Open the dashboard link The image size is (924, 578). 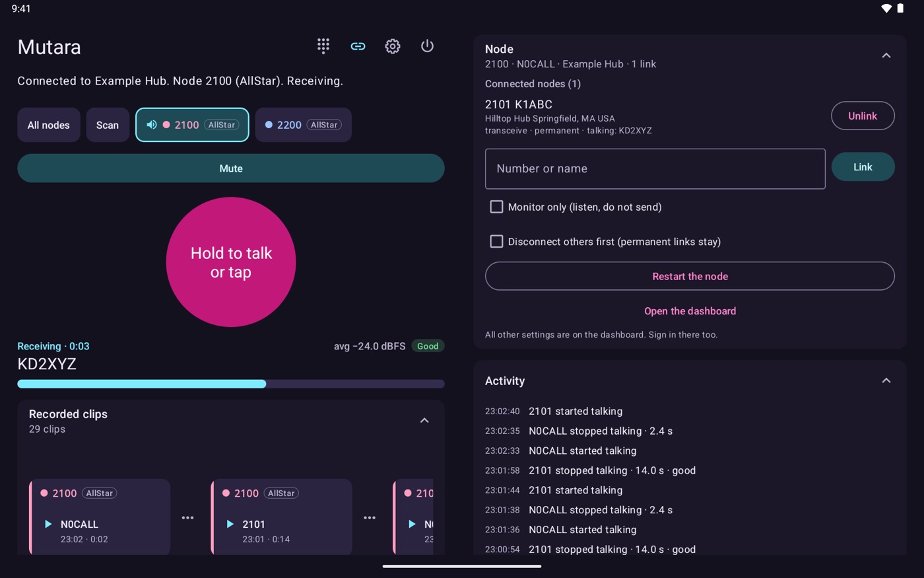pyautogui.click(x=690, y=311)
